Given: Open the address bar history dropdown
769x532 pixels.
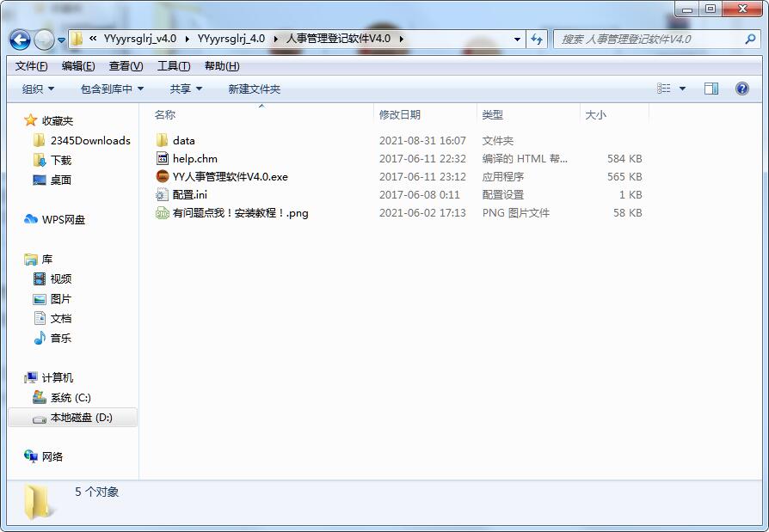Looking at the screenshot, I should point(517,40).
